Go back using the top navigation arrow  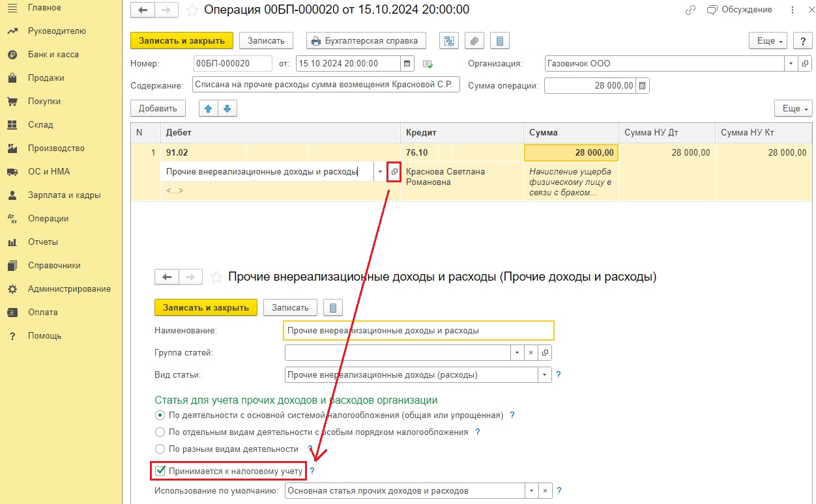pos(143,10)
